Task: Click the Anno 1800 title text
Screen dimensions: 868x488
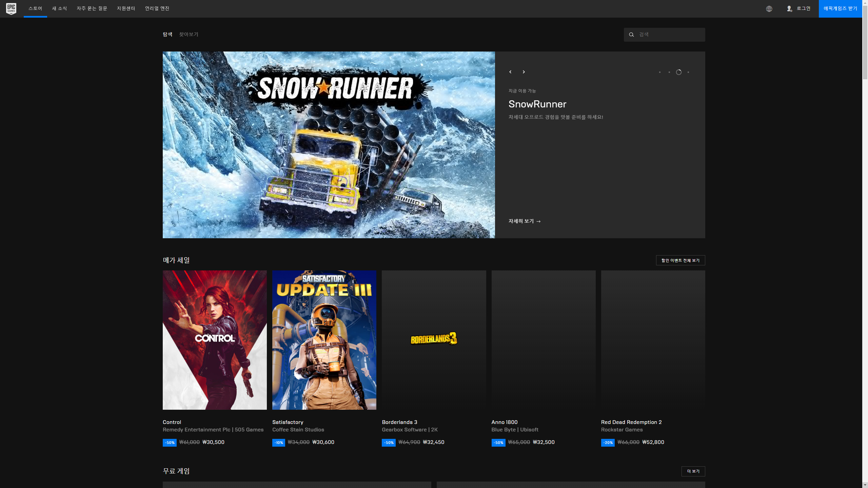Action: pos(505,422)
